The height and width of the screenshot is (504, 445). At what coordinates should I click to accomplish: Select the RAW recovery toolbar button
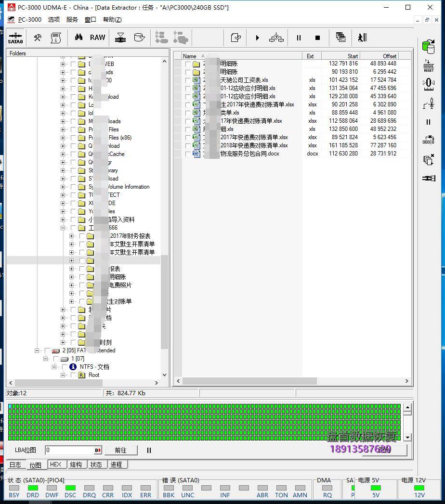[97, 38]
